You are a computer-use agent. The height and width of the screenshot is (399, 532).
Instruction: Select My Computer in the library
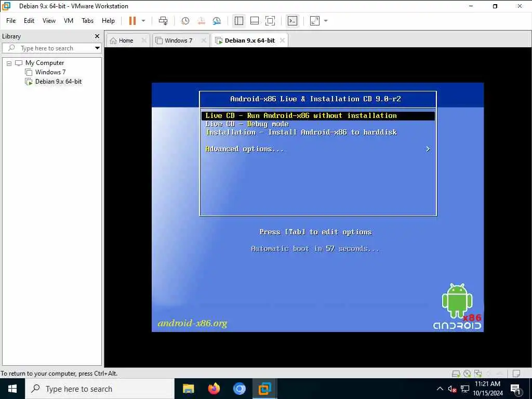[x=45, y=63]
